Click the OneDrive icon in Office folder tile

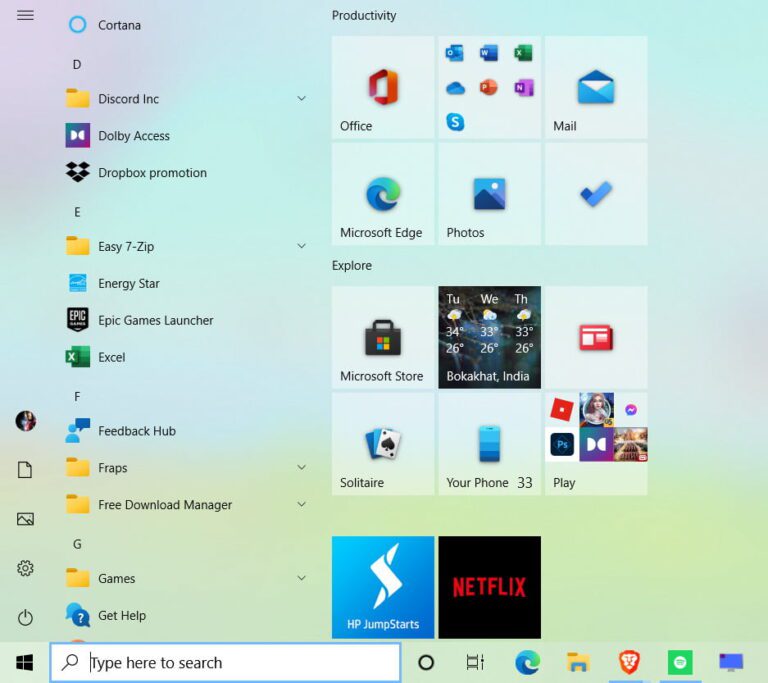[x=455, y=88]
